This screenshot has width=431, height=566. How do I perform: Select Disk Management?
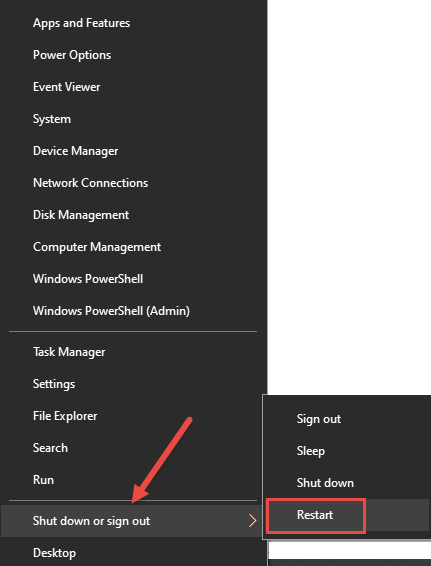(134, 215)
